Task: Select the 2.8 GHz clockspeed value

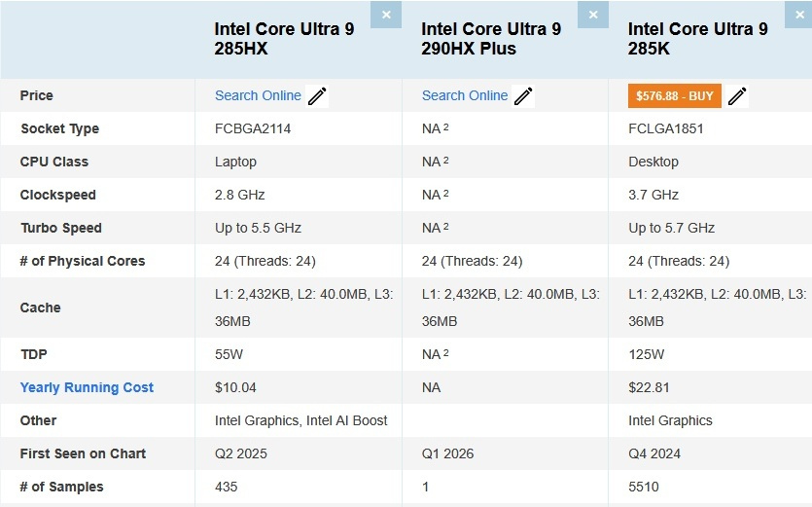Action: pos(240,195)
